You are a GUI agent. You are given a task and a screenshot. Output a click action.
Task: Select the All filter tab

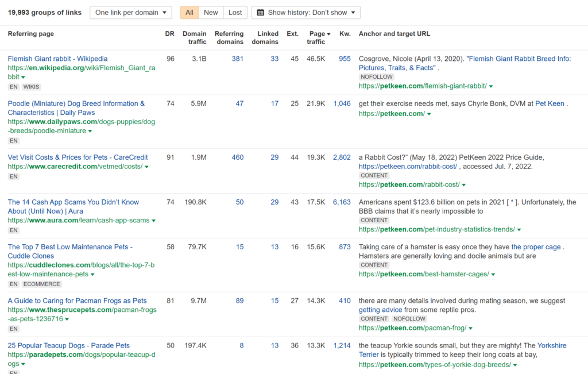pyautogui.click(x=189, y=13)
